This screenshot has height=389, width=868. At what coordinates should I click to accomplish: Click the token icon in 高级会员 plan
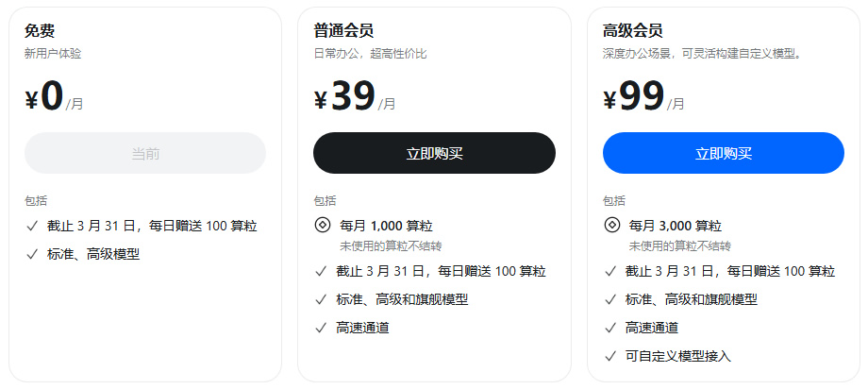pyautogui.click(x=611, y=226)
